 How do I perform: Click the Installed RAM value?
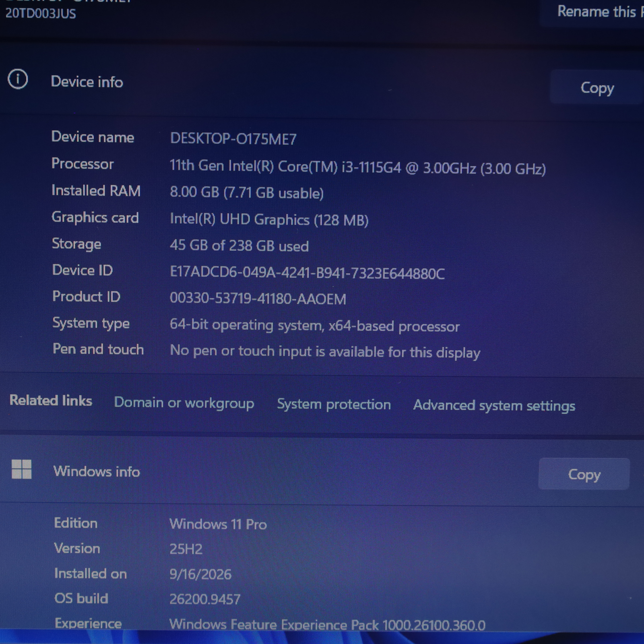246,192
